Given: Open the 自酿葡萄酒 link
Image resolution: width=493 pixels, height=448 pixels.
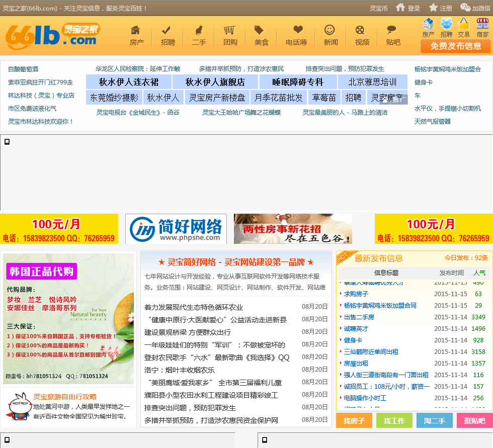Looking at the screenshot, I should tap(23, 69).
